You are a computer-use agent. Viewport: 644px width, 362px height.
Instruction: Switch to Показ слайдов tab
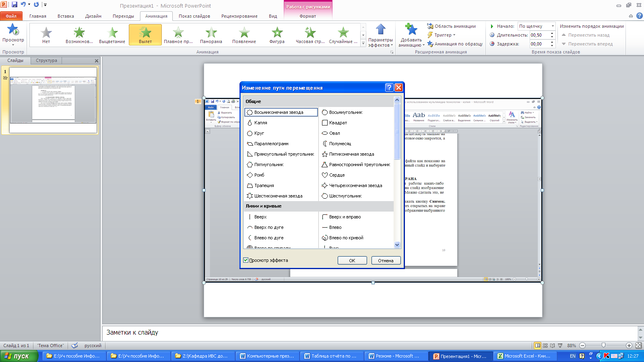(x=194, y=16)
